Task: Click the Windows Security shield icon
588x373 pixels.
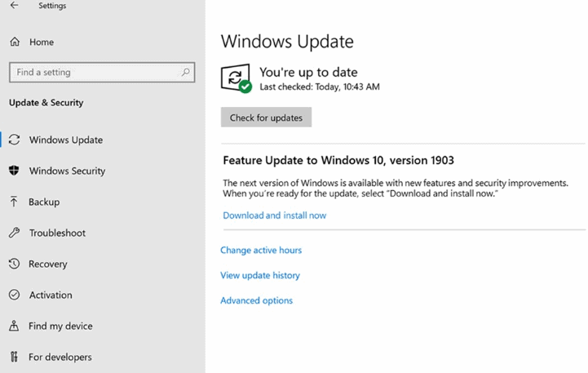Action: [14, 171]
